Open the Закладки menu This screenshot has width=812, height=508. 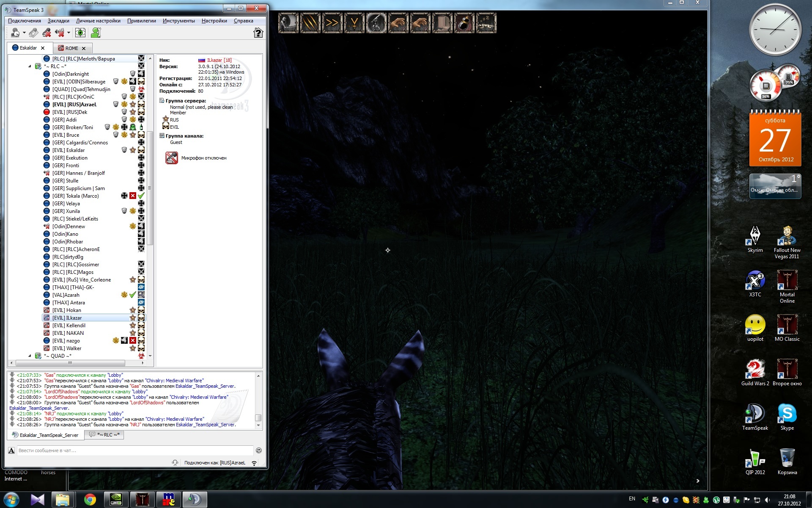coord(58,21)
